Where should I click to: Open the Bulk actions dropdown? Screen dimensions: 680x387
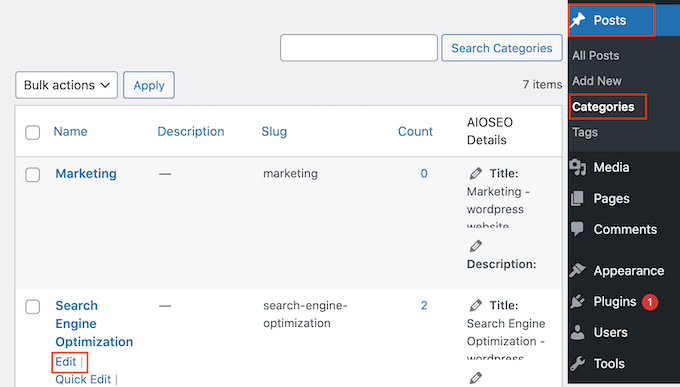coord(66,85)
